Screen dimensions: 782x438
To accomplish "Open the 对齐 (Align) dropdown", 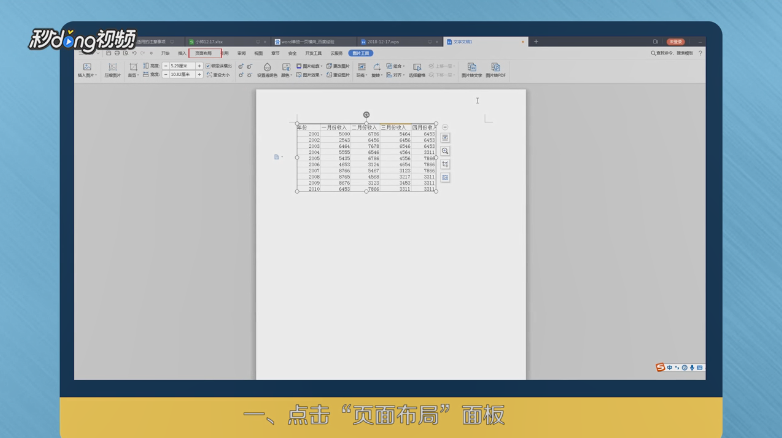I will point(394,75).
